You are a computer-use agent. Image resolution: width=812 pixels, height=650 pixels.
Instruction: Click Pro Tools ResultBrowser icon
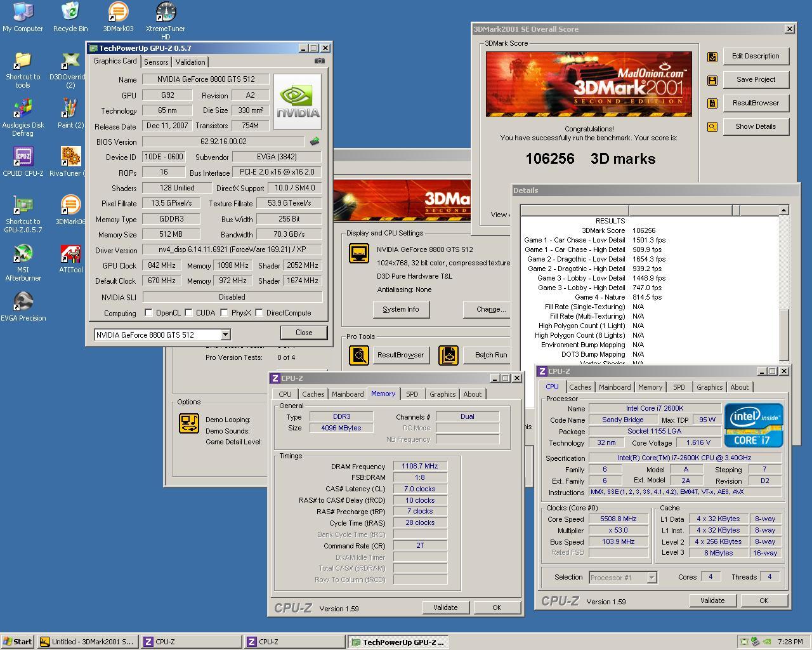pyautogui.click(x=359, y=355)
